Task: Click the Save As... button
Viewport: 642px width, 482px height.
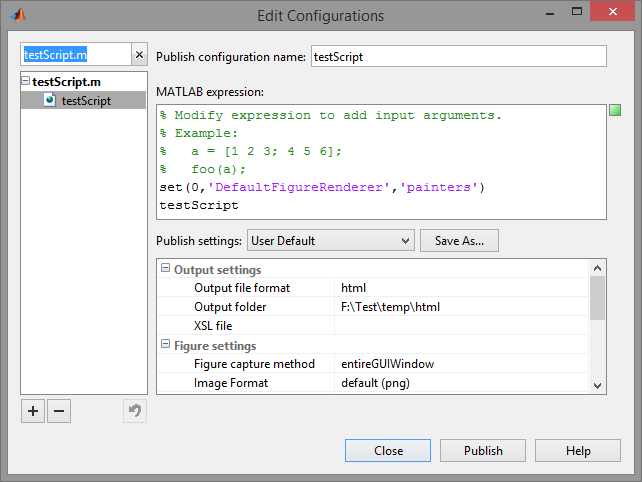Action: (459, 240)
